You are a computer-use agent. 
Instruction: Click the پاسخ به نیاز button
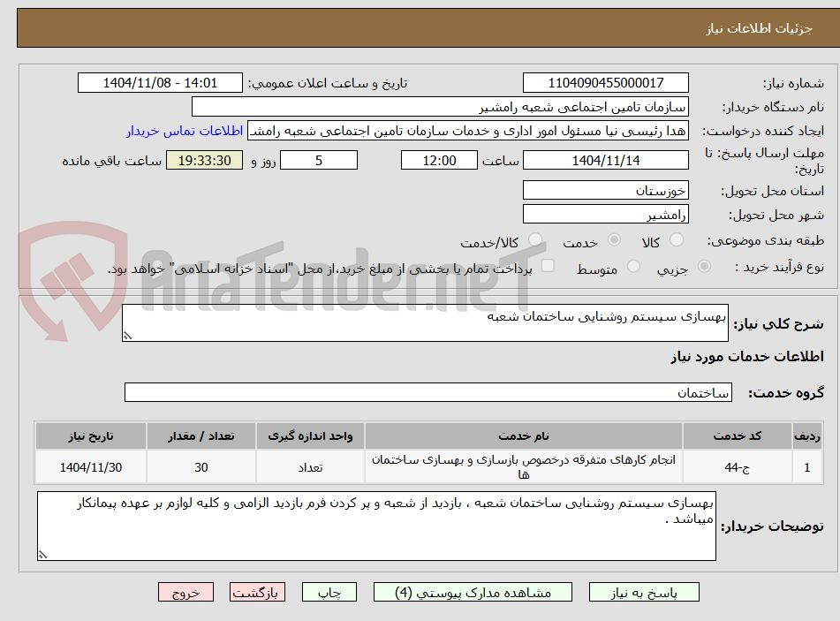tap(644, 593)
